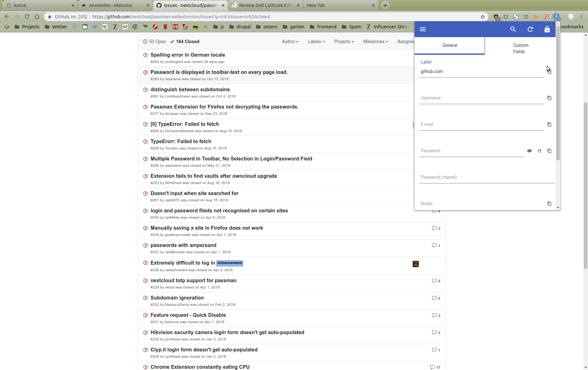Click the Passman refresh icon
The width and height of the screenshot is (588, 370).
tap(530, 29)
